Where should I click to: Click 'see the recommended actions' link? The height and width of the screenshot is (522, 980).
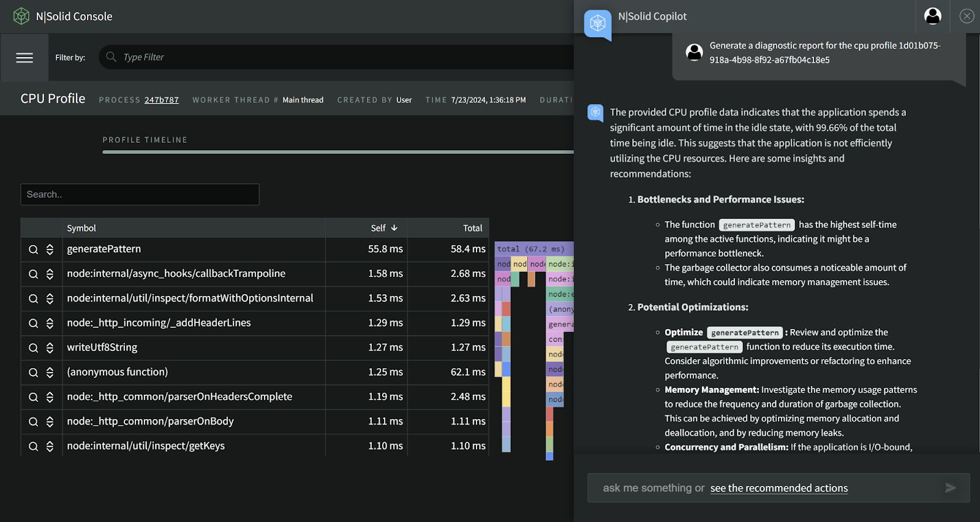779,488
